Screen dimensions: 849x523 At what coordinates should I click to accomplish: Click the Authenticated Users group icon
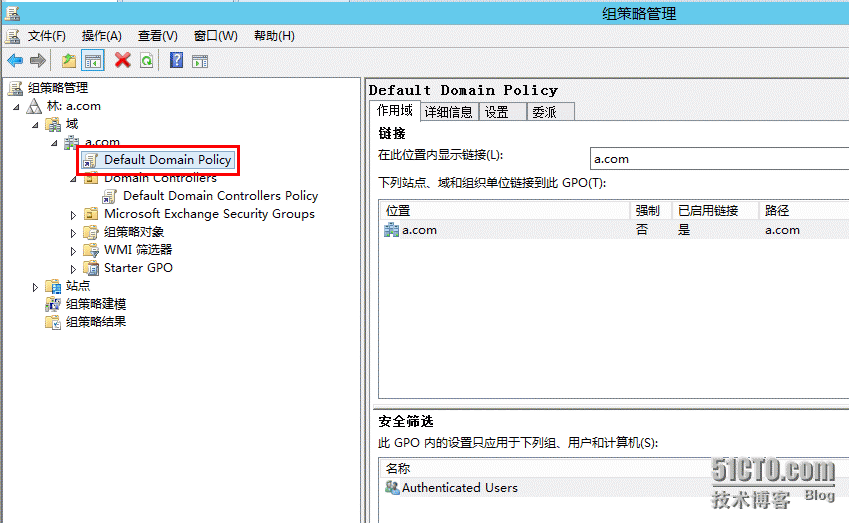click(x=392, y=488)
